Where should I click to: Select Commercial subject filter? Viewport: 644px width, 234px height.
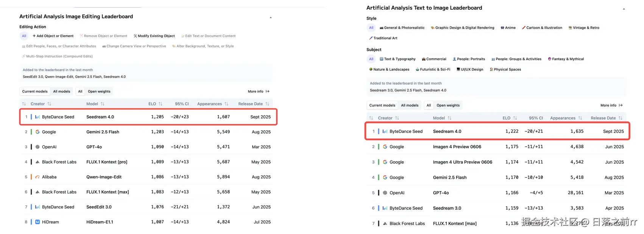click(x=434, y=59)
